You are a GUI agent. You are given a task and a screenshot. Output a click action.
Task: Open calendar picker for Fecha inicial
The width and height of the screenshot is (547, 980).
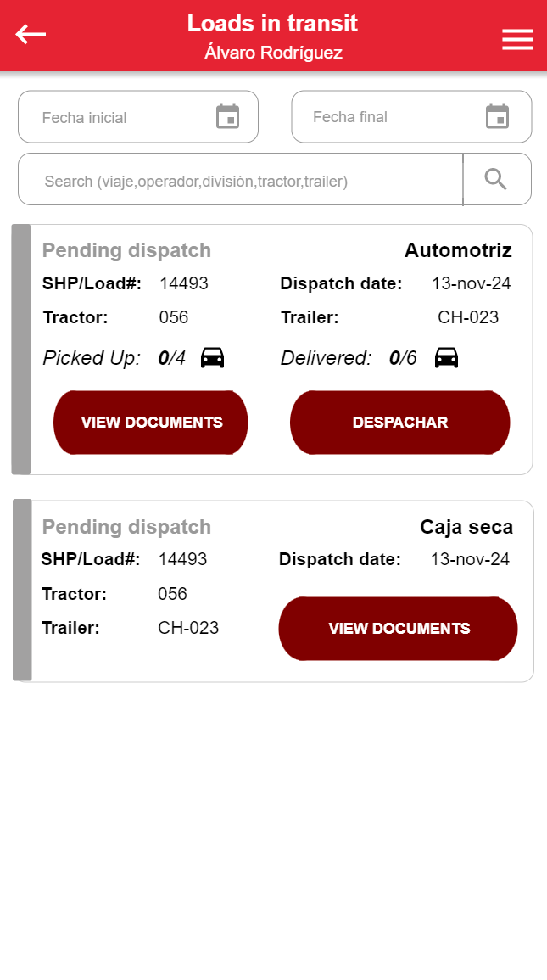227,117
